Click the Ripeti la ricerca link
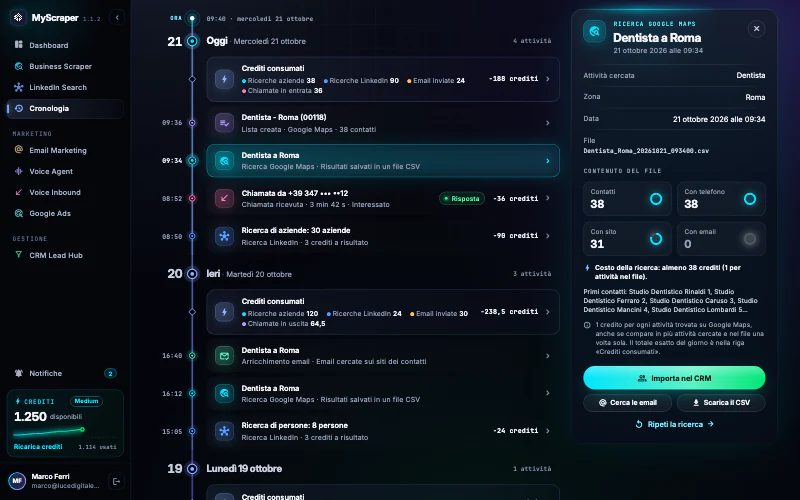This screenshot has height=500, width=800. pyautogui.click(x=674, y=424)
